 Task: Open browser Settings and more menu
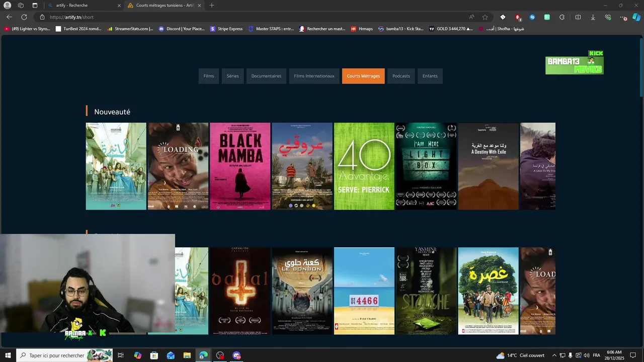click(x=623, y=17)
